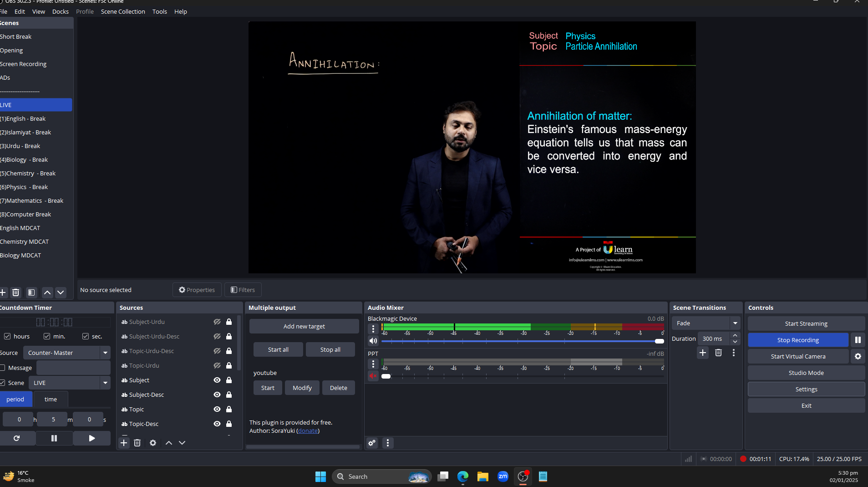Click Start Streaming button
This screenshot has height=487, width=868.
click(806, 323)
